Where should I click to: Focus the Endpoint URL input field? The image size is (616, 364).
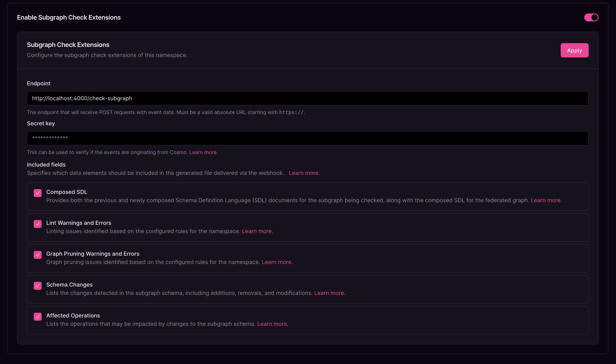[x=307, y=98]
